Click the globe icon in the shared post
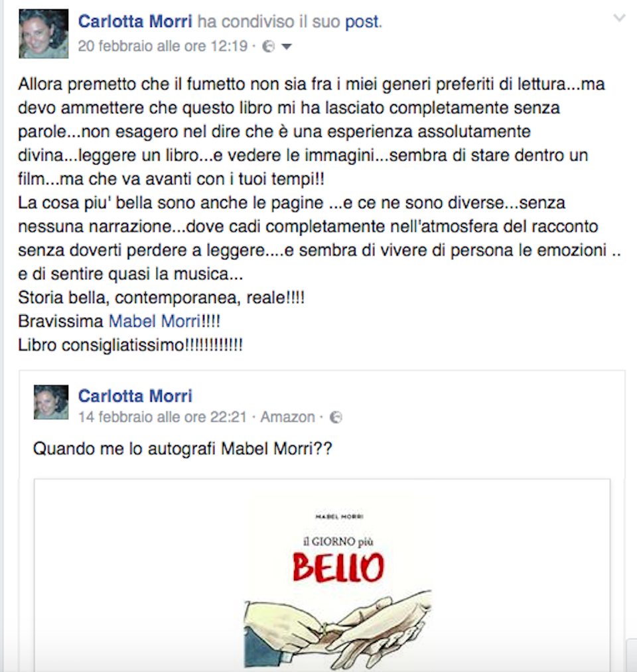Image resolution: width=637 pixels, height=672 pixels. click(336, 417)
